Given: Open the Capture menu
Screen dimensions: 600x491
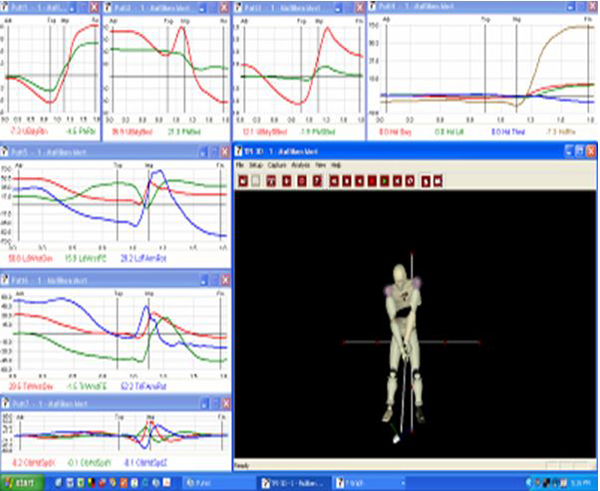Looking at the screenshot, I should coord(277,165).
